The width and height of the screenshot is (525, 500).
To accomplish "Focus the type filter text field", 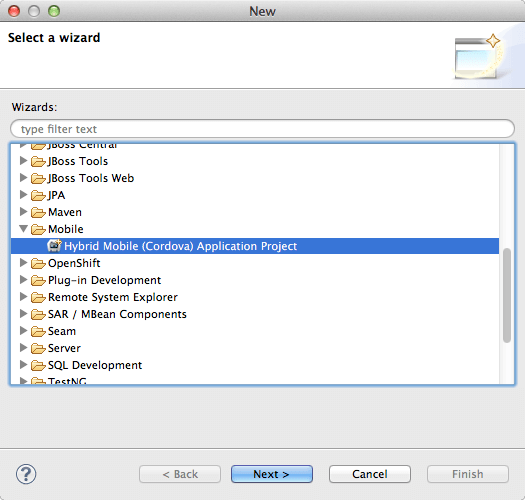I will tap(262, 129).
